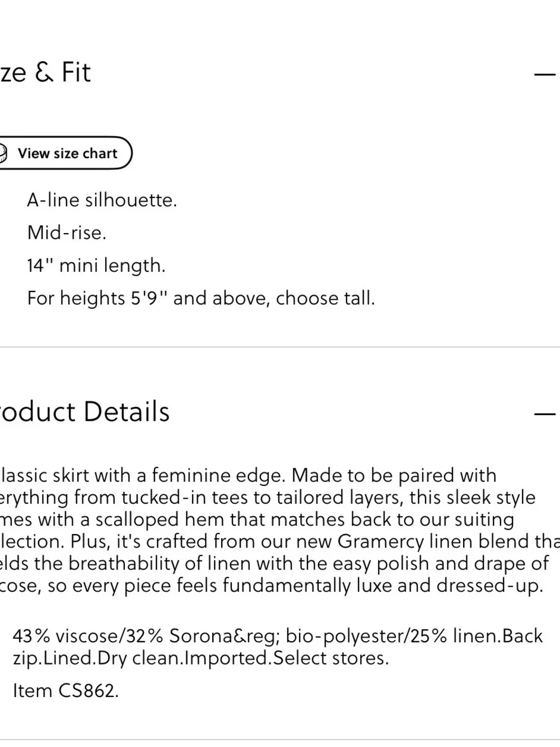Open the View size chart button
The height and width of the screenshot is (747, 560).
coord(65,153)
